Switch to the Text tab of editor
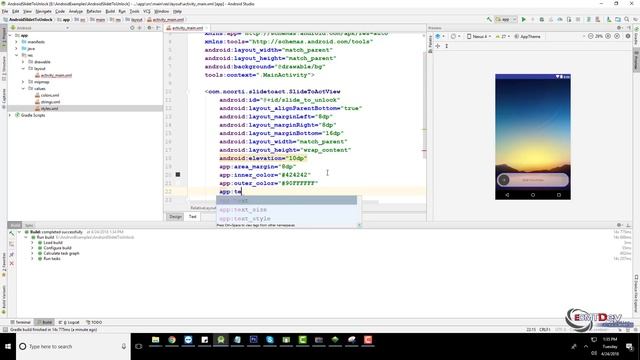Viewport: 640px width, 360px height. pyautogui.click(x=192, y=217)
